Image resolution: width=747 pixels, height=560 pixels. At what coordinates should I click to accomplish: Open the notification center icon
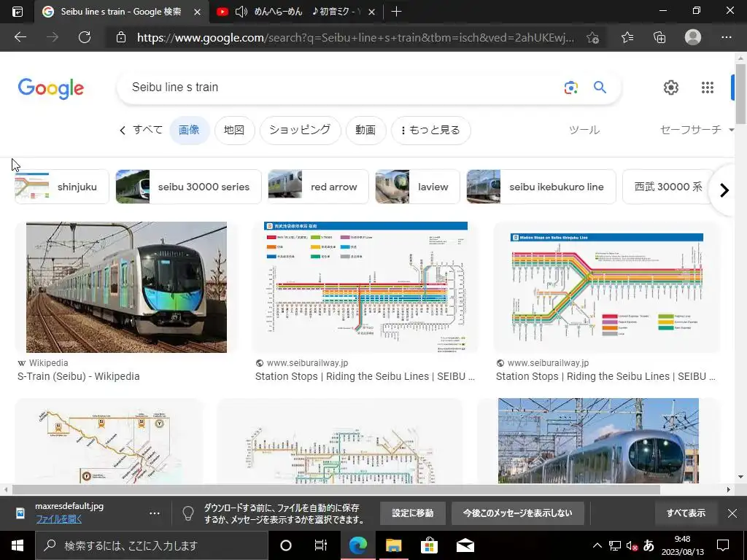coord(723,545)
